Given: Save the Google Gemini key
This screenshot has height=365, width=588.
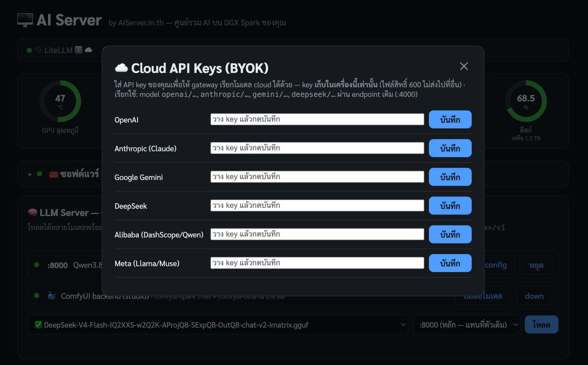Looking at the screenshot, I should (x=450, y=177).
